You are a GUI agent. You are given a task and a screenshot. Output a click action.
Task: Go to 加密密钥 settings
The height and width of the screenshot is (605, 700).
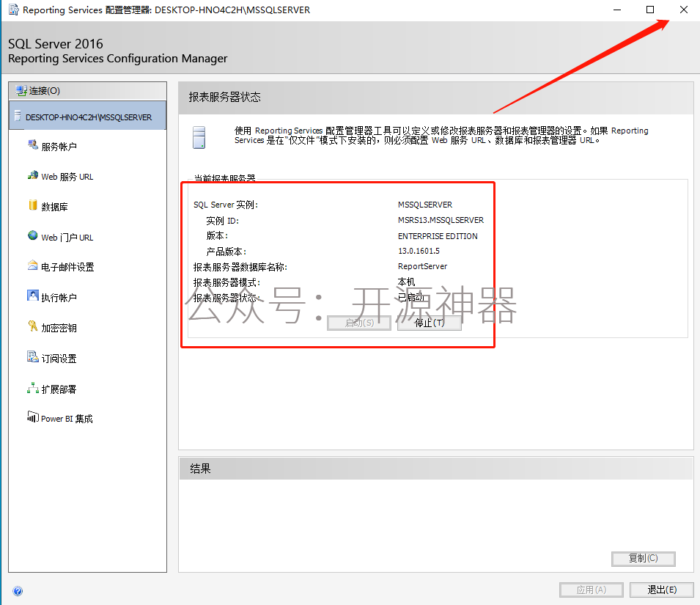(x=59, y=328)
